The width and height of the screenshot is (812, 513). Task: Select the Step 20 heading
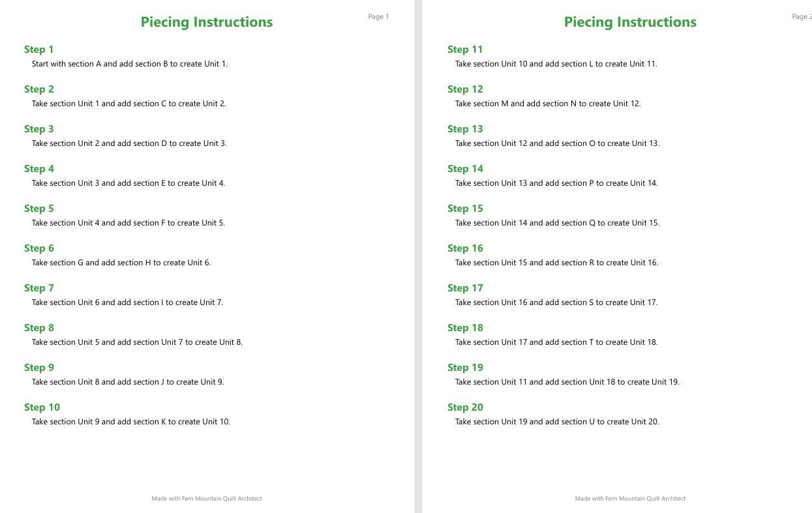[x=465, y=407]
